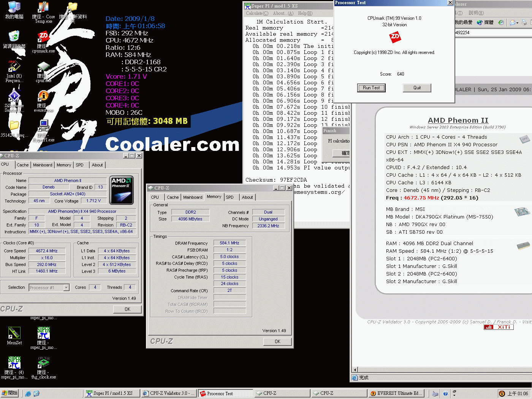Open the MemSet desktop shortcut

pyautogui.click(x=14, y=332)
